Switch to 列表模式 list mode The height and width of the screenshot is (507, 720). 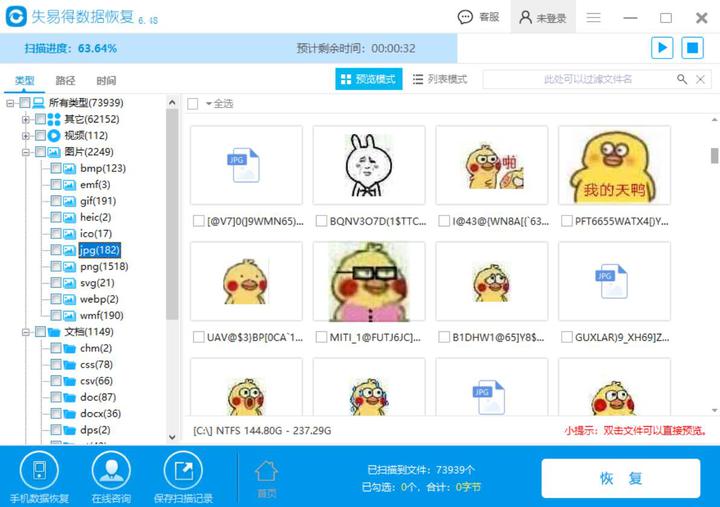[x=440, y=79]
